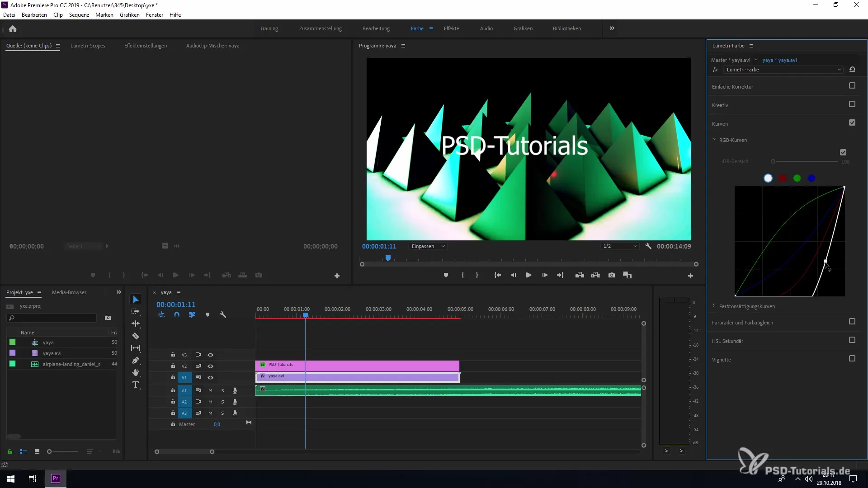This screenshot has width=868, height=488.
Task: Click the Home icon
Action: coord(13,28)
